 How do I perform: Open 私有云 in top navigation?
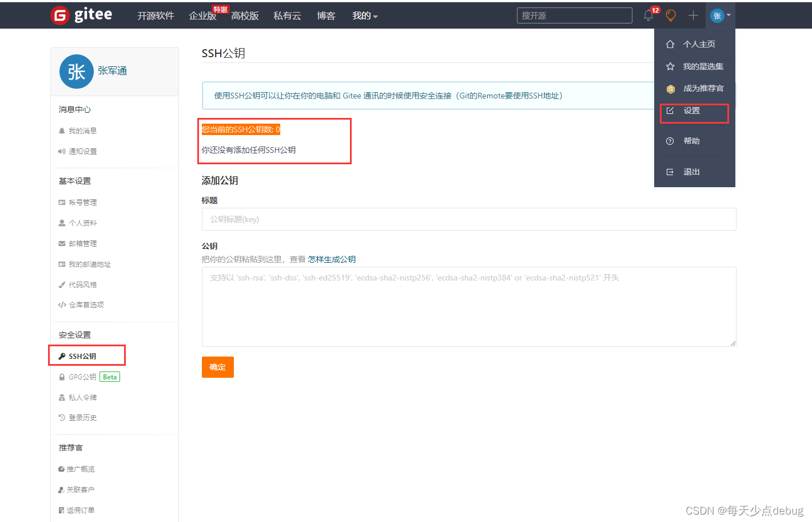pos(287,15)
